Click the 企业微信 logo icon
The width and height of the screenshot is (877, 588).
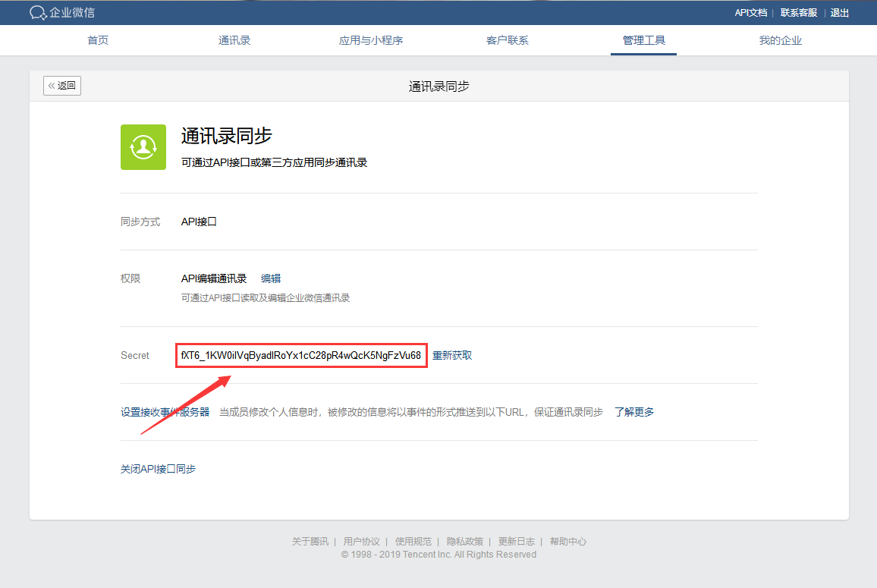pyautogui.click(x=37, y=12)
